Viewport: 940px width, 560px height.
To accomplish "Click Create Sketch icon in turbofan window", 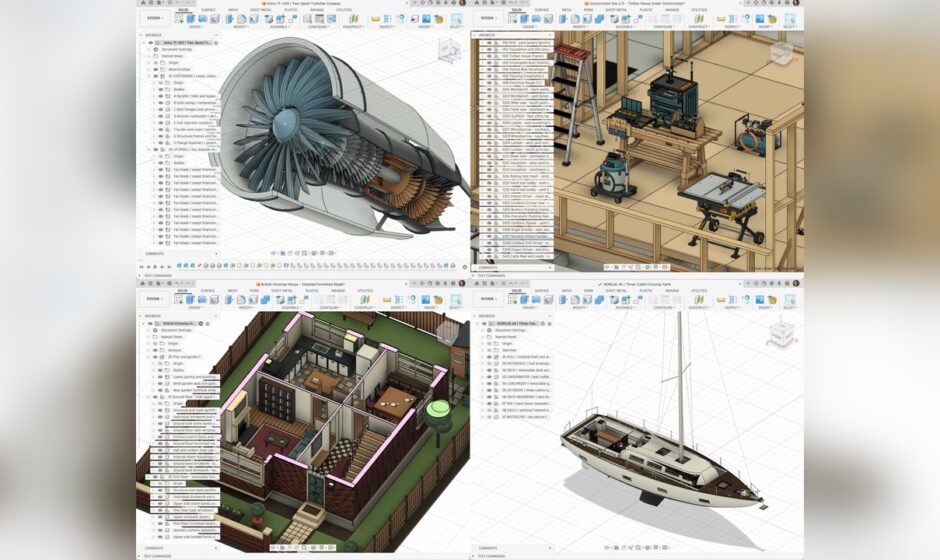I will tap(179, 19).
